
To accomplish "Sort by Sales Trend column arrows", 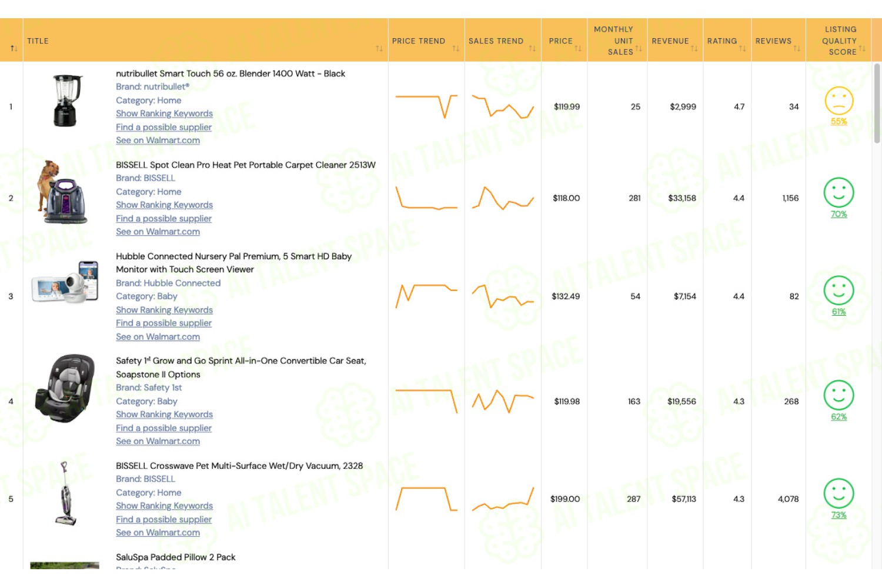I will 532,48.
